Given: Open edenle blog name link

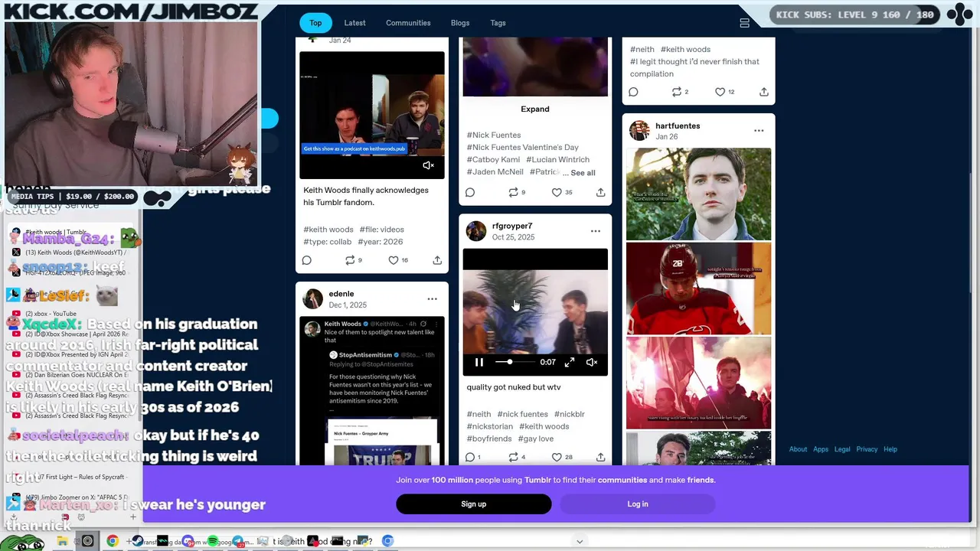Looking at the screenshot, I should [341, 294].
